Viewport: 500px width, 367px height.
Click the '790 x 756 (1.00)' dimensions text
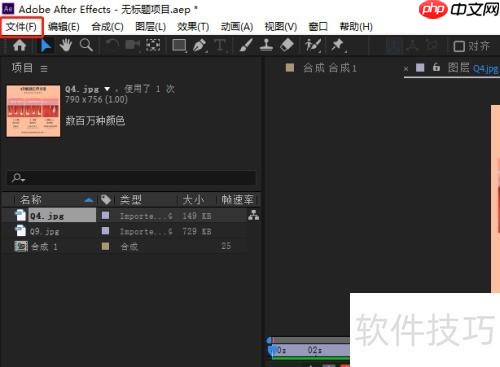tap(96, 99)
